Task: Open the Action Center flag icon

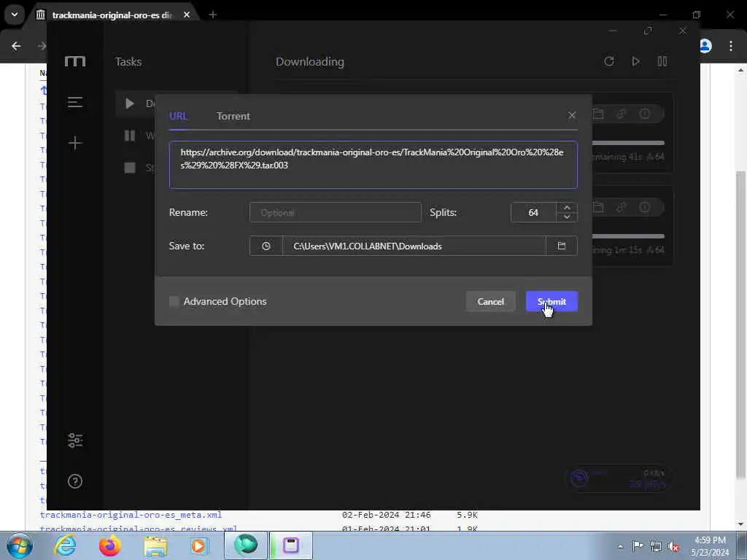Action: click(x=638, y=546)
